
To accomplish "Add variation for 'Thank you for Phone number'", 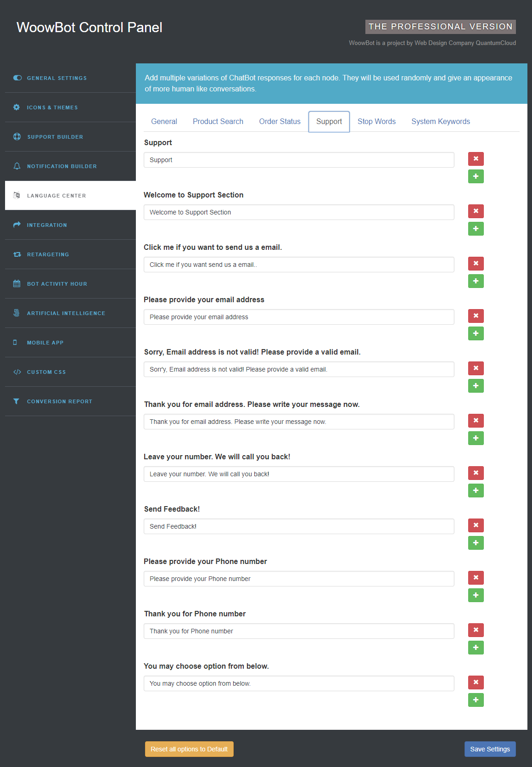I will coord(476,647).
